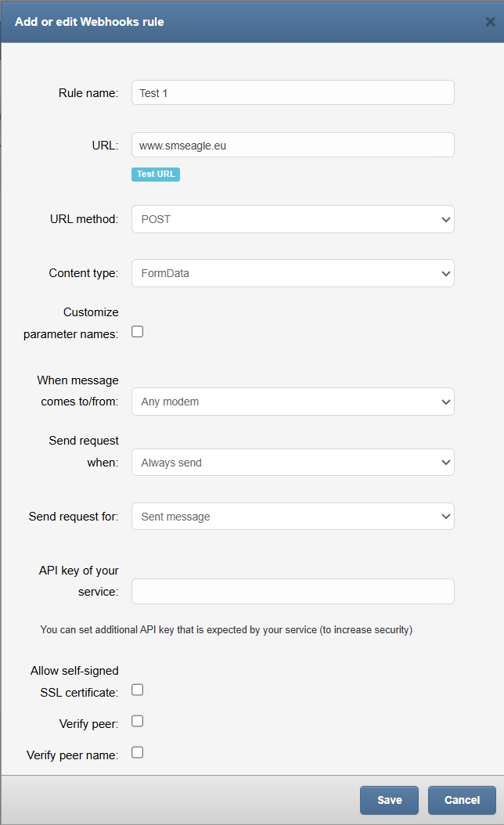The width and height of the screenshot is (504, 825).
Task: Enable Allow self-signed SSL certificate checkbox
Action: click(137, 690)
